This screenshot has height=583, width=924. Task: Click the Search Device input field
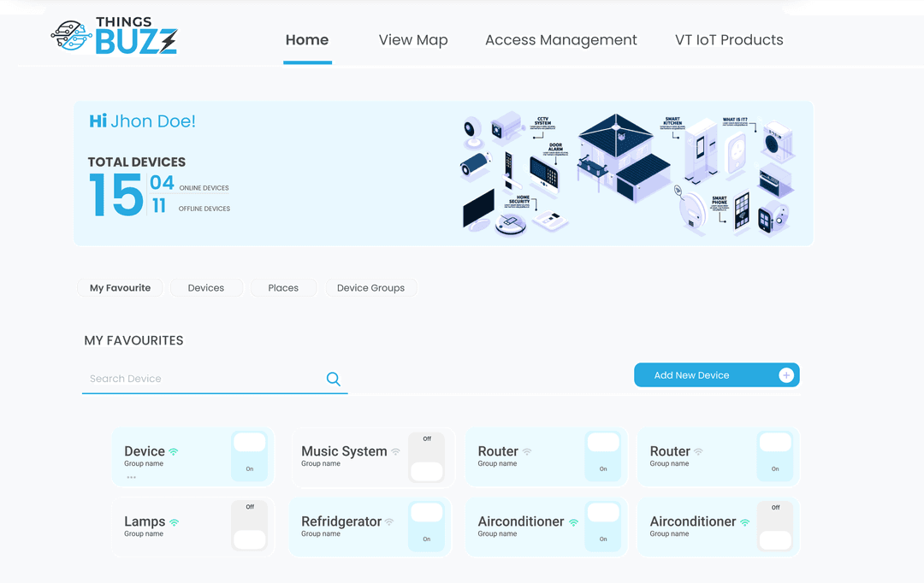(201, 379)
